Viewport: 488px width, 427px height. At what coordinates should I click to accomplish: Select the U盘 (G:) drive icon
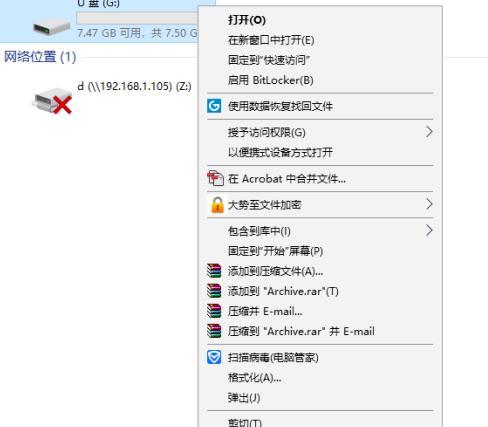coord(52,27)
